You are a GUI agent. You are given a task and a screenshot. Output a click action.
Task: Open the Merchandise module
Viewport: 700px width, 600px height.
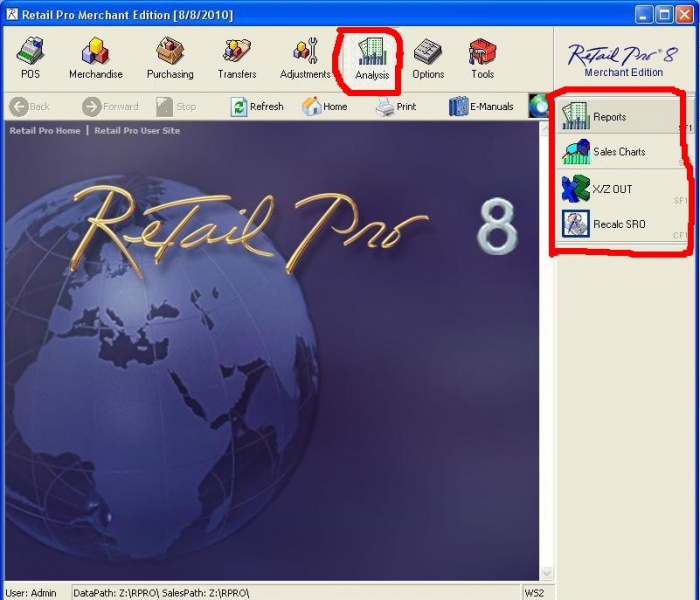96,59
